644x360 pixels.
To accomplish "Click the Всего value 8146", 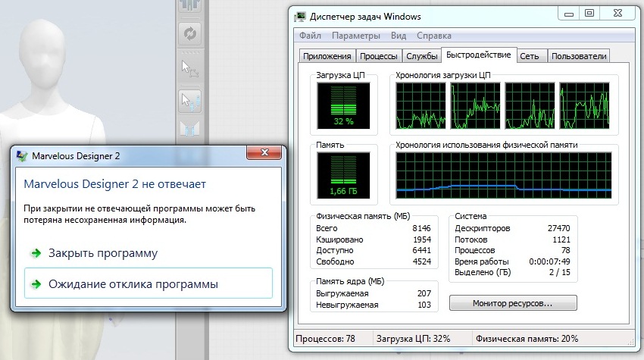I will pos(422,228).
